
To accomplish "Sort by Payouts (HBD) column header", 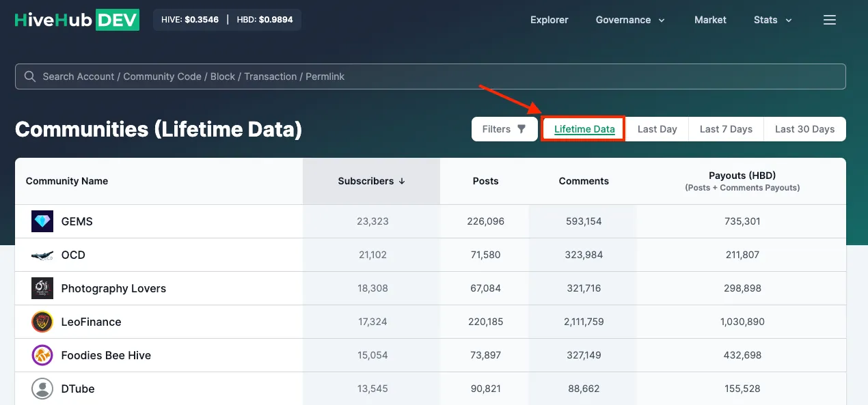I will [742, 181].
